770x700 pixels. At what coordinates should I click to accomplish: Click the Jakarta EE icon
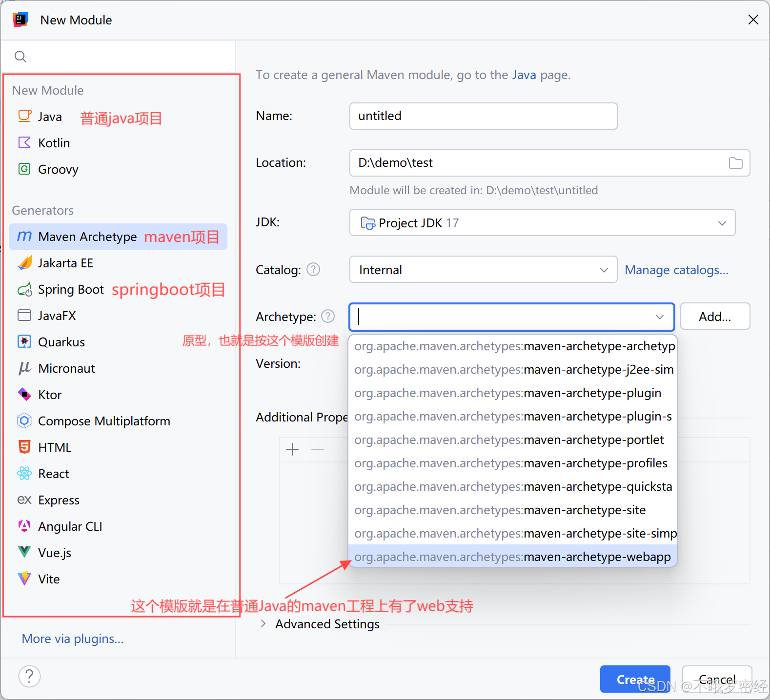tap(24, 262)
